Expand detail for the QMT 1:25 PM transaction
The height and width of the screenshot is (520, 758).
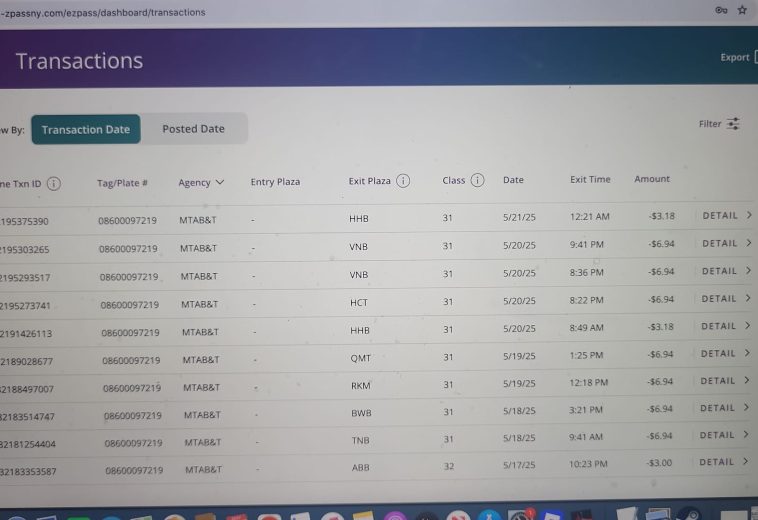(x=725, y=353)
